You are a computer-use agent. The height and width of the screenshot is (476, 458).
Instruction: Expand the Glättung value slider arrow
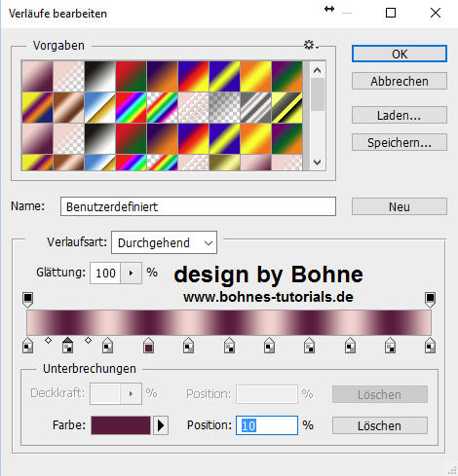tap(131, 274)
